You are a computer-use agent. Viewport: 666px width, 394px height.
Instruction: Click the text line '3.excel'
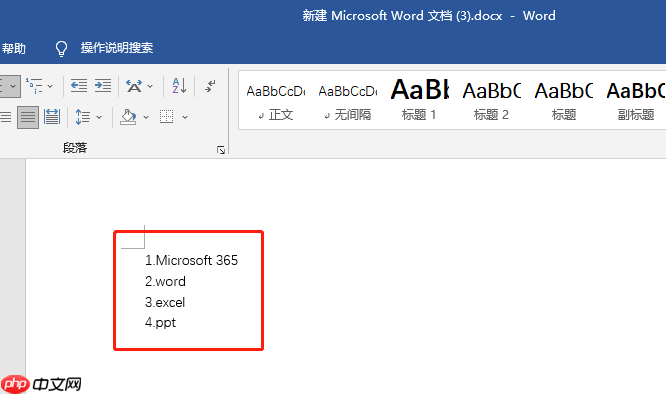click(165, 302)
